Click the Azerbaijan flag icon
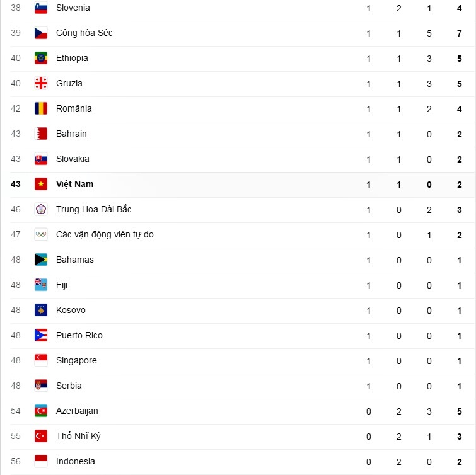This screenshot has height=475, width=476. [x=41, y=411]
